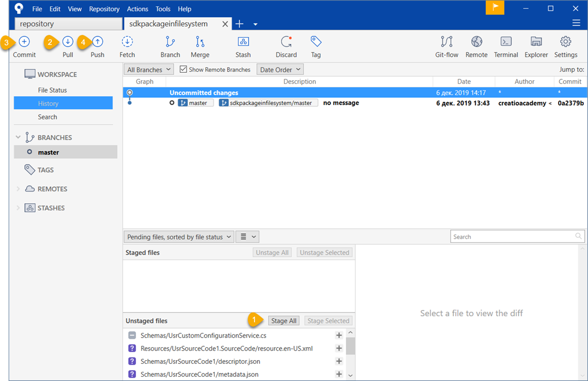
Task: Open the Discard changes tool
Action: pyautogui.click(x=286, y=46)
